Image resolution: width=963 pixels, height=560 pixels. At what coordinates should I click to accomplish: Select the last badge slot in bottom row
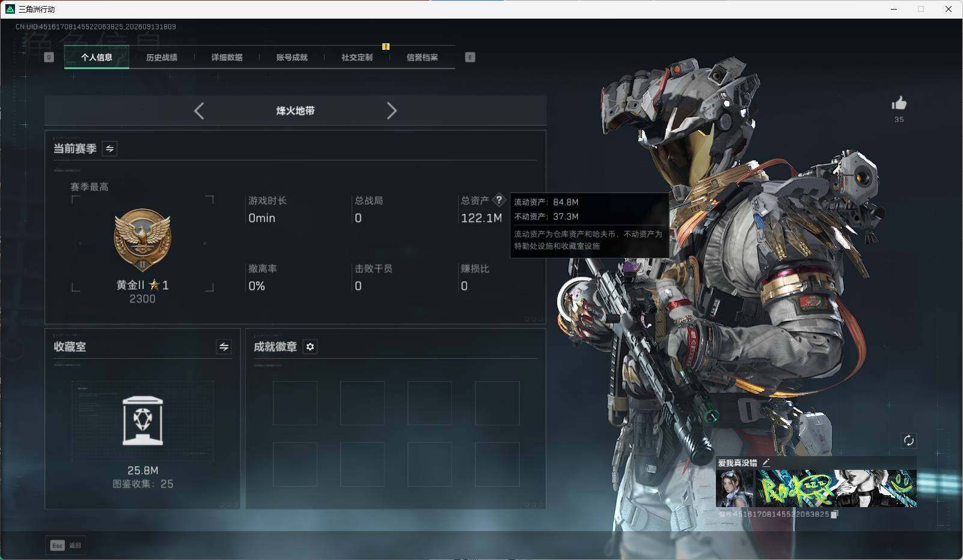click(497, 464)
